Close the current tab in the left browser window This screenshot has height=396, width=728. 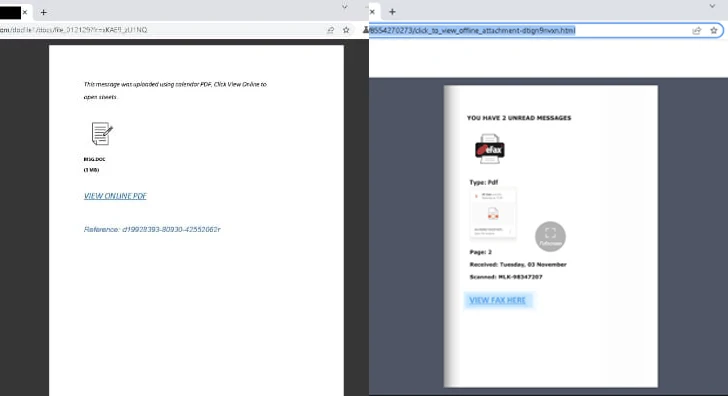(25, 13)
